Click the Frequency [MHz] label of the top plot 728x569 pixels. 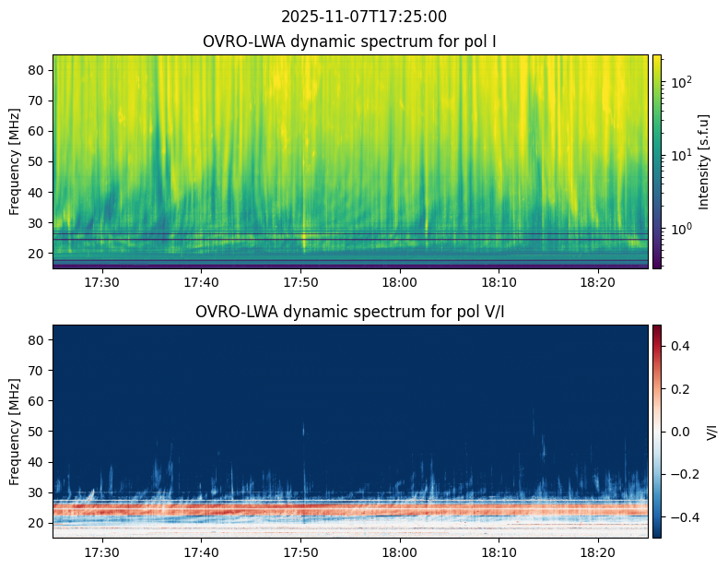point(15,161)
